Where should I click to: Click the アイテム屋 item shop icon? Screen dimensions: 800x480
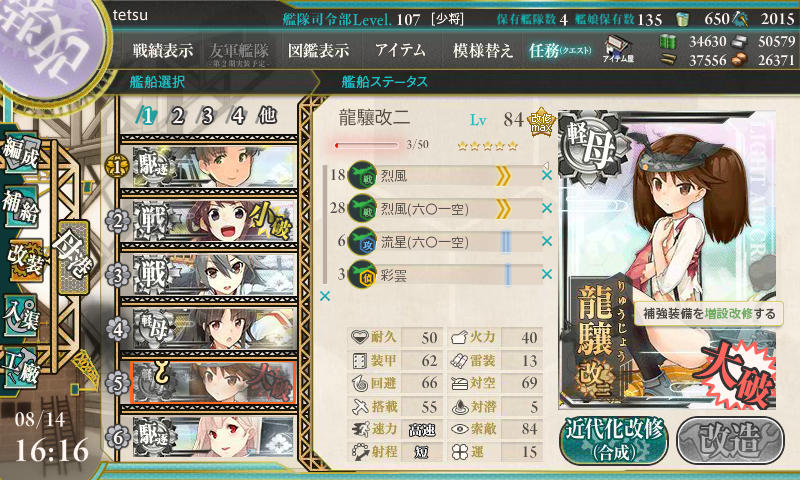[618, 49]
